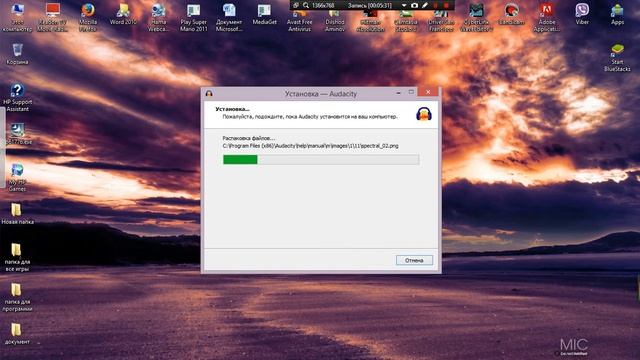This screenshot has height=360, width=640.
Task: Launch the Bandicam desktop shortcut
Action: click(x=511, y=14)
